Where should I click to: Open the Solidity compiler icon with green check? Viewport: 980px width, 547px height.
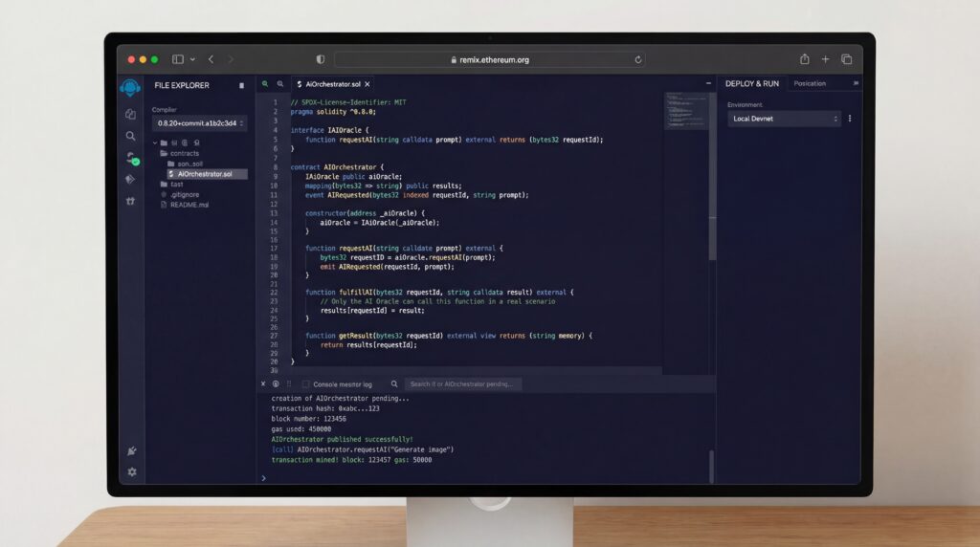[x=131, y=158]
